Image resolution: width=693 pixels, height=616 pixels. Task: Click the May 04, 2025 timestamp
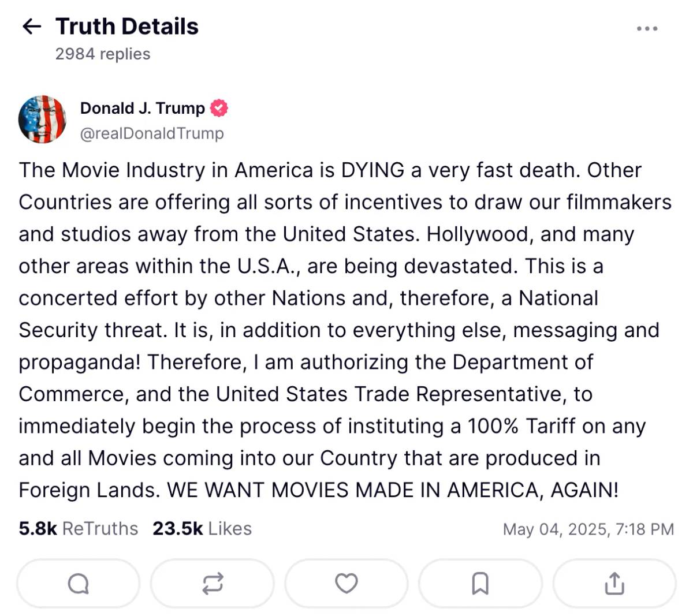588,529
